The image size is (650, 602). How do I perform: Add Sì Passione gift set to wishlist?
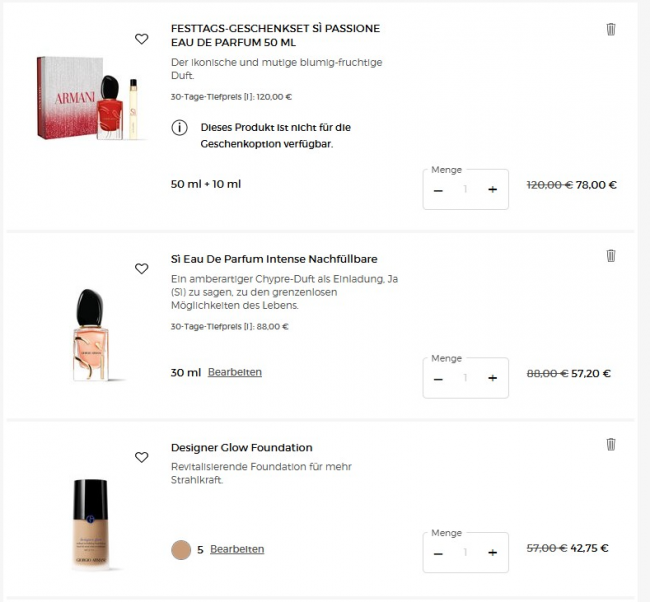141,39
